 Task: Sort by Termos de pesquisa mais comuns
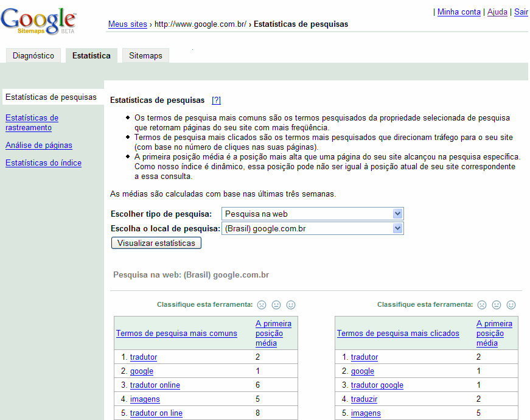pyautogui.click(x=177, y=333)
